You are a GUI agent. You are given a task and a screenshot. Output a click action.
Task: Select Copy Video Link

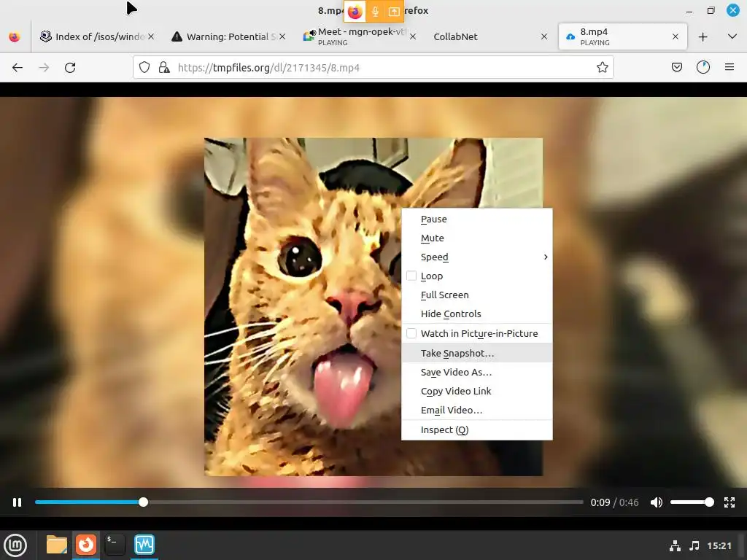pos(477,391)
